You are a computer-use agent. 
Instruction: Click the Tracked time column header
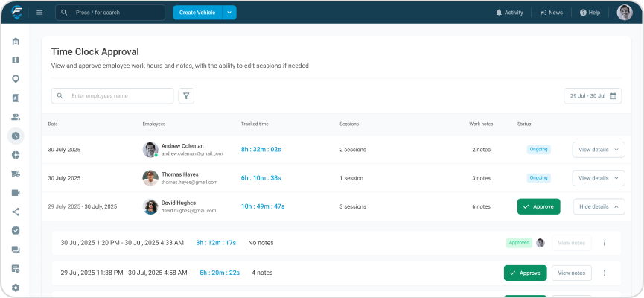256,124
